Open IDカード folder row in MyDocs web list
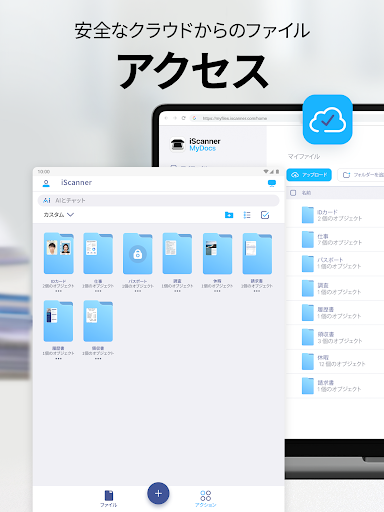384x512 pixels. [335, 215]
